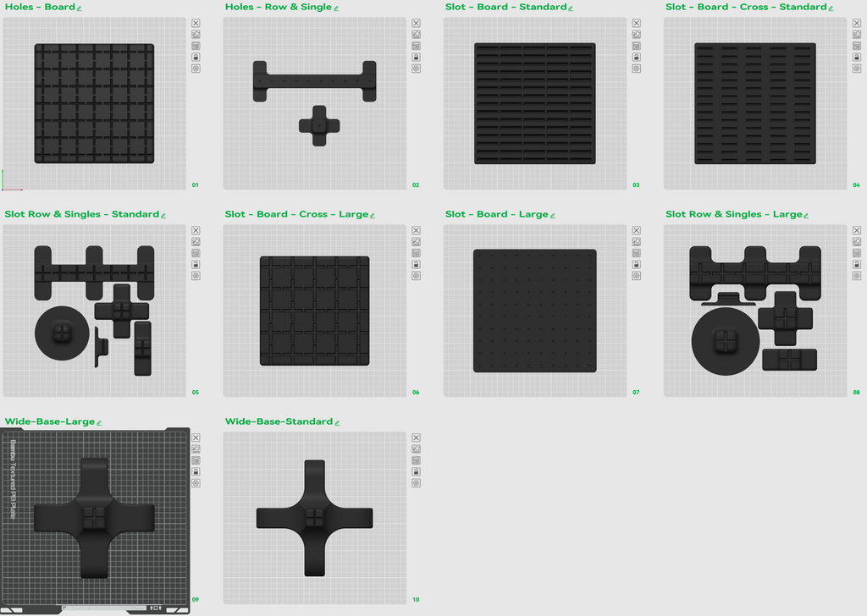
Task: Toggle lock for the Wide-Base-Large plate
Action: tap(196, 471)
